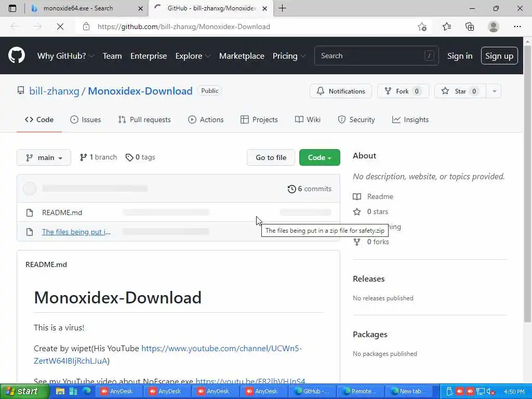Open folder quick launch icon in taskbar
The width and height of the screenshot is (532, 399).
[60, 391]
